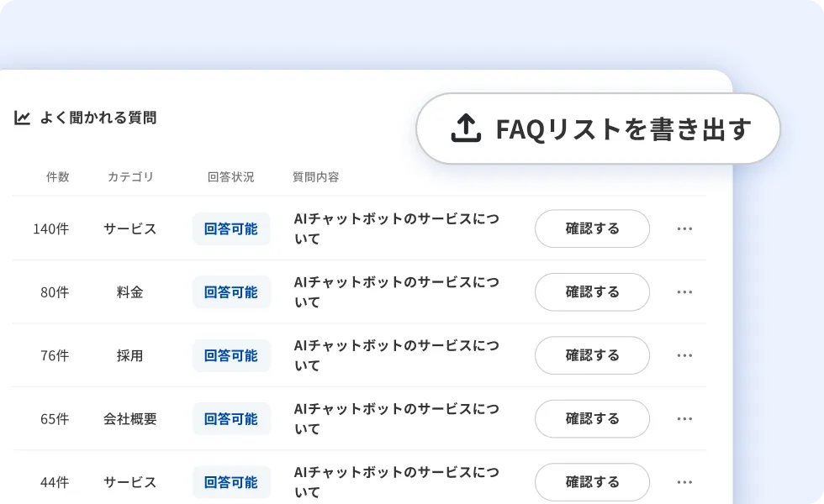The image size is (824, 504).
Task: Open the three-dot menu for 140件 row
Action: click(684, 228)
